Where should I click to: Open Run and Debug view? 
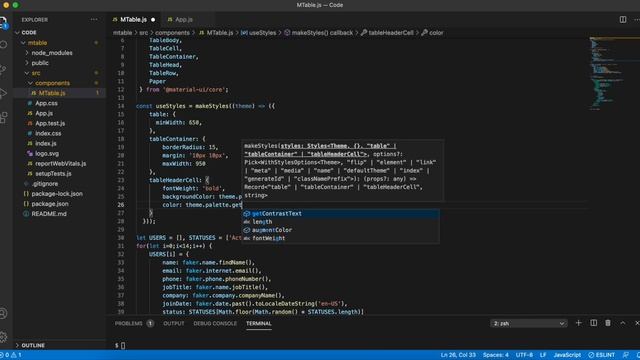3,93
